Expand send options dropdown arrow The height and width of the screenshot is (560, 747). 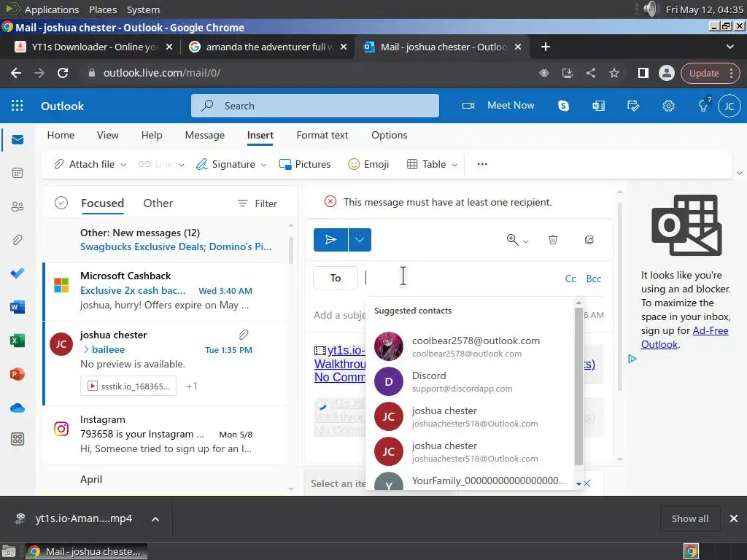pyautogui.click(x=360, y=239)
